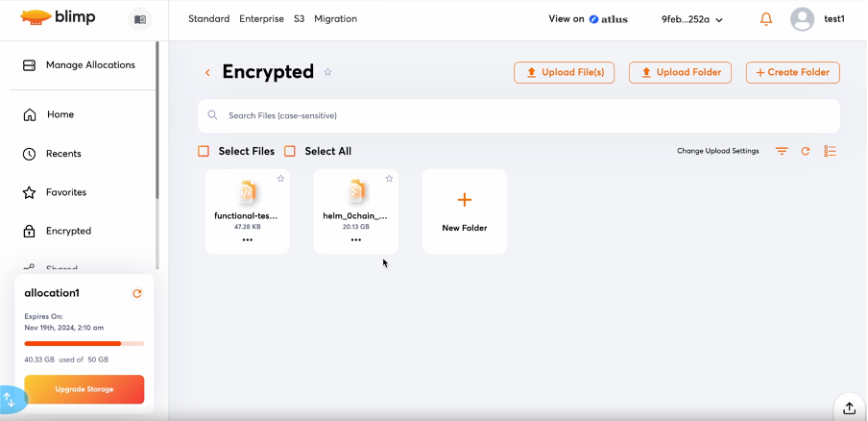Go back with the left chevron
This screenshot has height=421, width=868.
[x=207, y=72]
